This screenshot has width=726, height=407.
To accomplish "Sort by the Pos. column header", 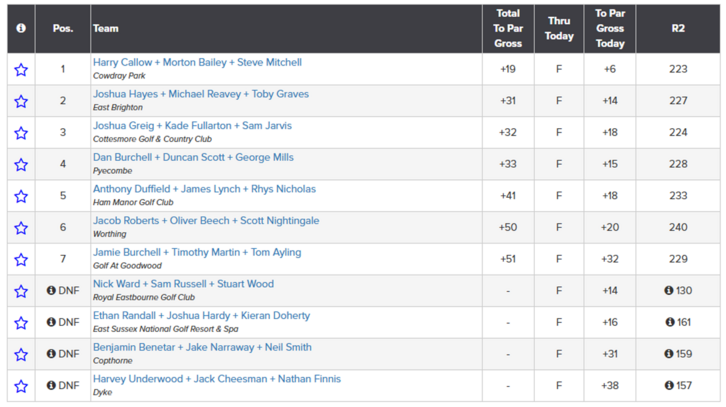I will click(x=63, y=28).
